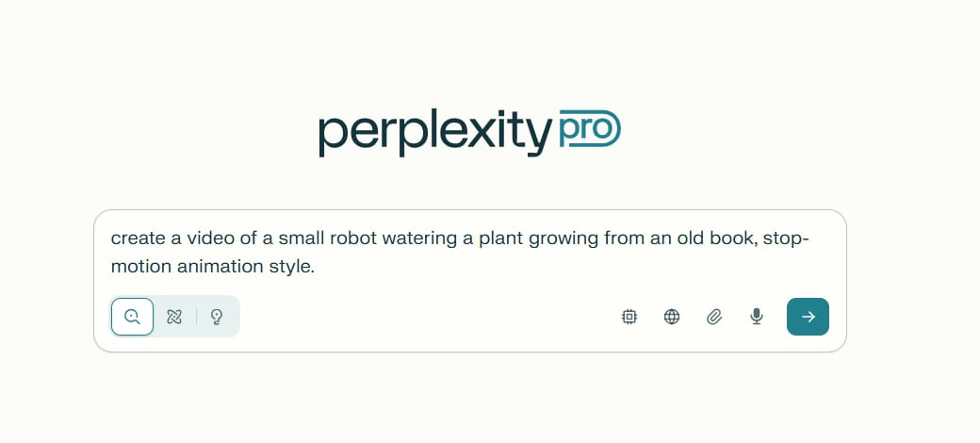Place cursor after "animation style." text
Screen dimensions: 980x443
pos(315,267)
